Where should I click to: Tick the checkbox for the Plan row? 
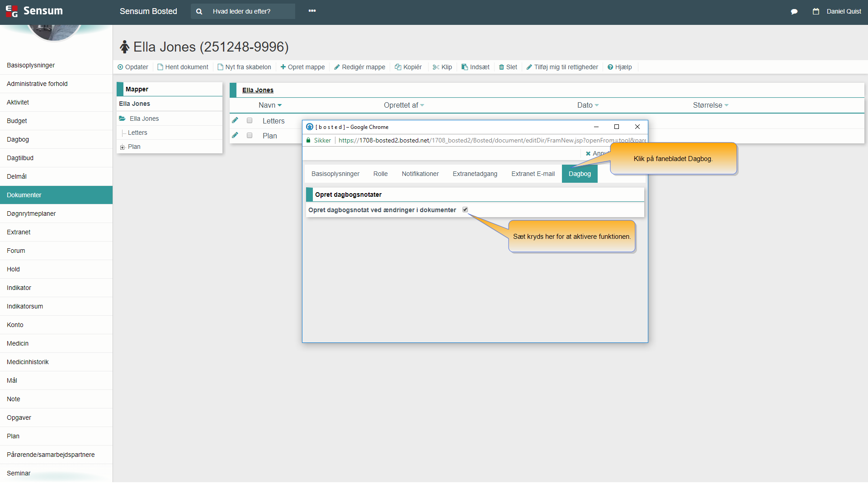(x=250, y=135)
